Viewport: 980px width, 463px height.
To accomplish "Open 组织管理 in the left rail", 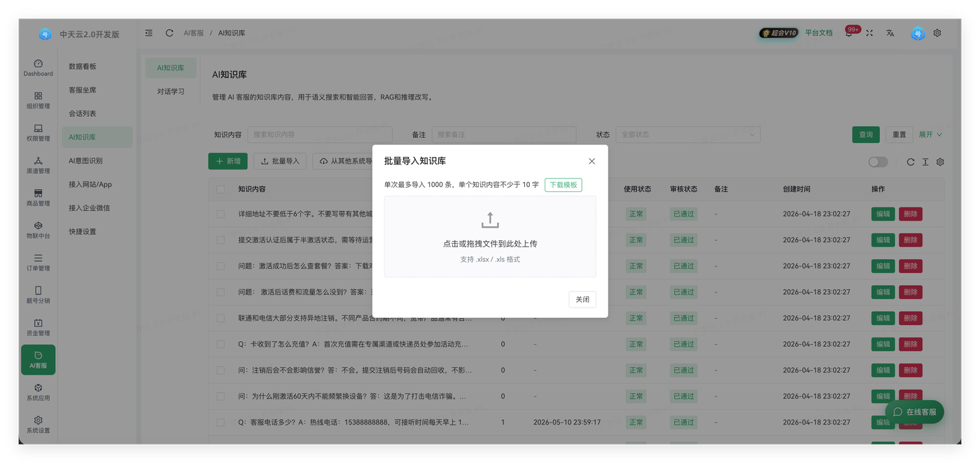I will [x=38, y=100].
